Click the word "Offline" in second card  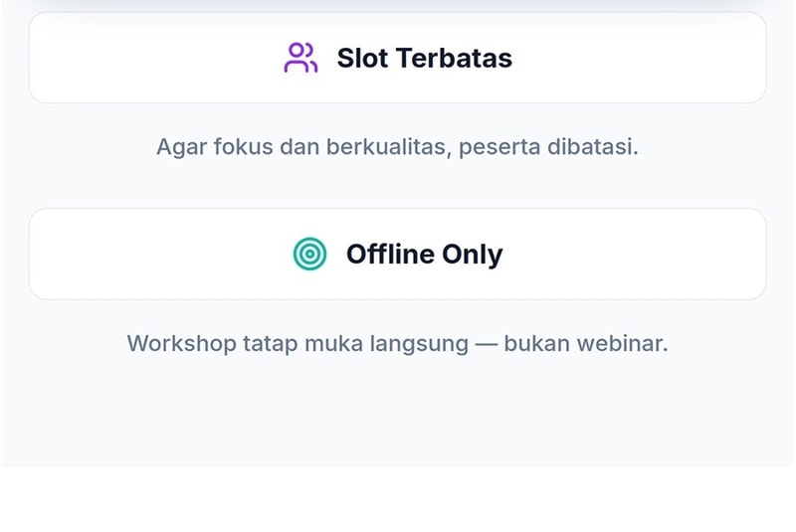point(389,255)
